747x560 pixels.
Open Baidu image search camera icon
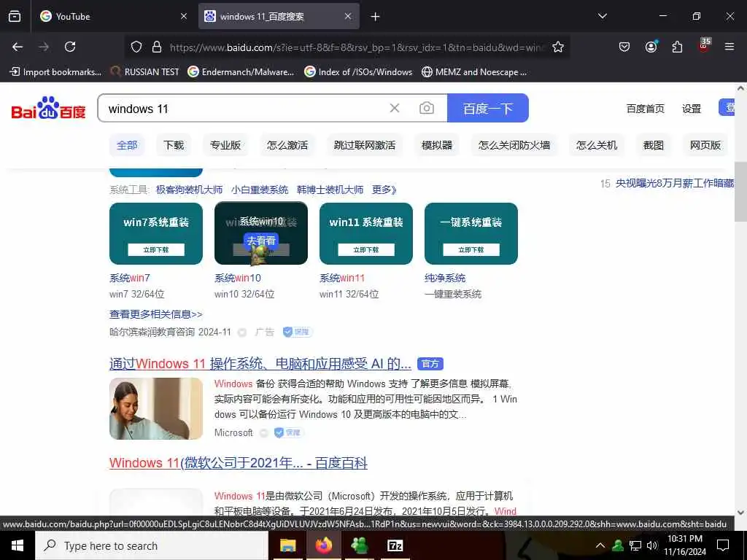(x=426, y=108)
